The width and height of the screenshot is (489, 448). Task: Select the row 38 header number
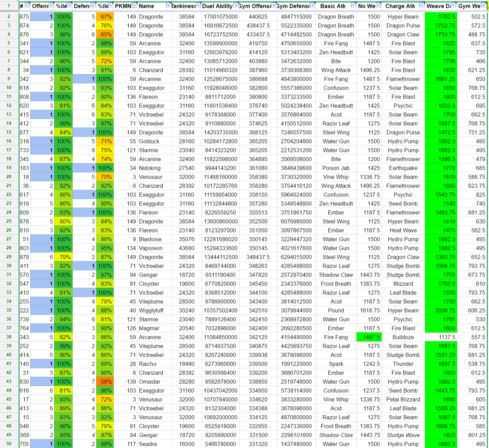pyautogui.click(x=9, y=337)
